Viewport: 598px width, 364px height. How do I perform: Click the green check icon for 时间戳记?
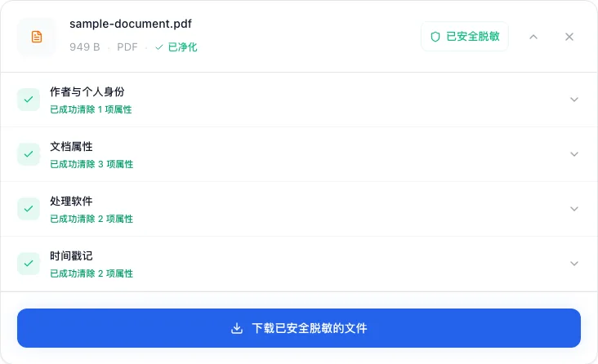pyautogui.click(x=29, y=264)
